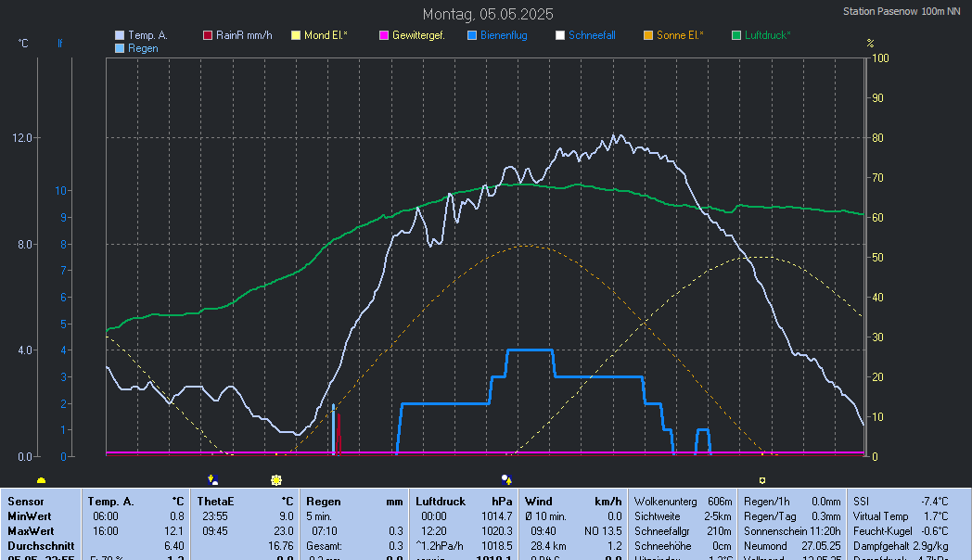Click the % axis unit label

click(x=870, y=44)
